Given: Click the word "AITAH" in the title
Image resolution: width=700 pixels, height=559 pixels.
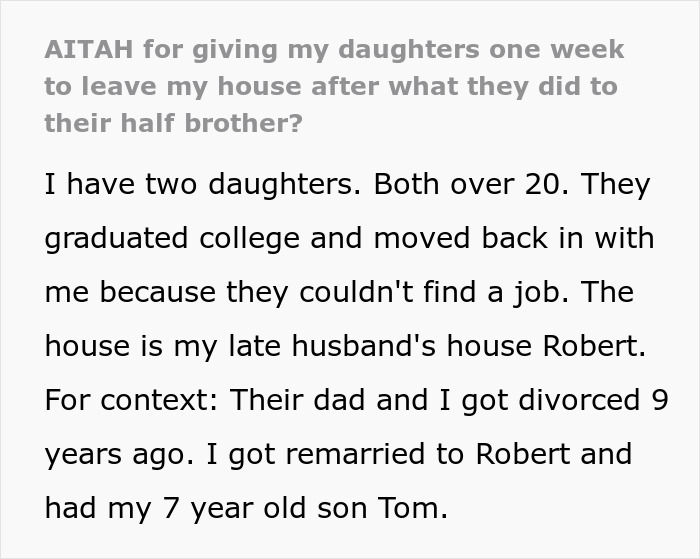Looking at the screenshot, I should pos(89,49).
